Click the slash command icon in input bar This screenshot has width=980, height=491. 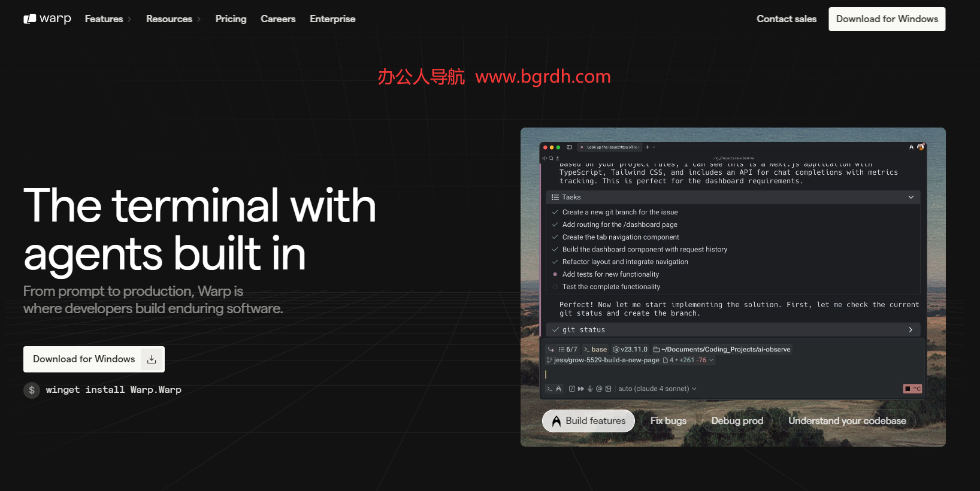[x=572, y=389]
